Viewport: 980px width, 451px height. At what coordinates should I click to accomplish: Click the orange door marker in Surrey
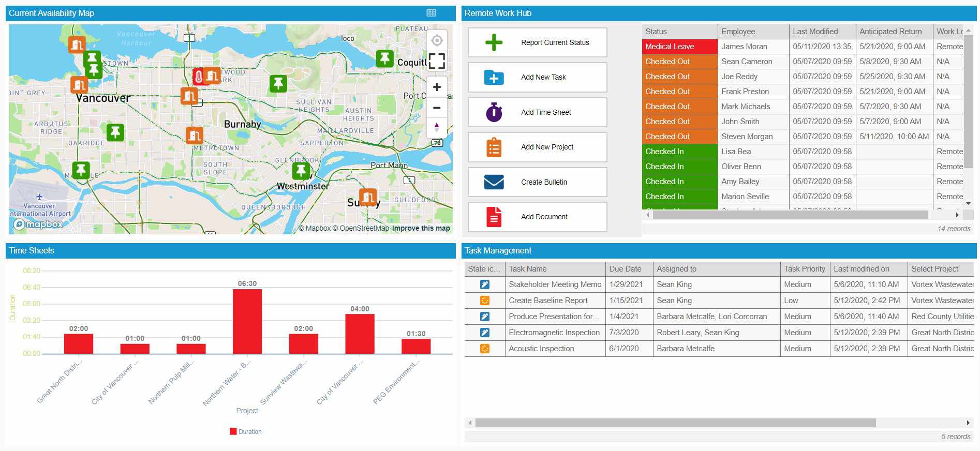coord(368,197)
